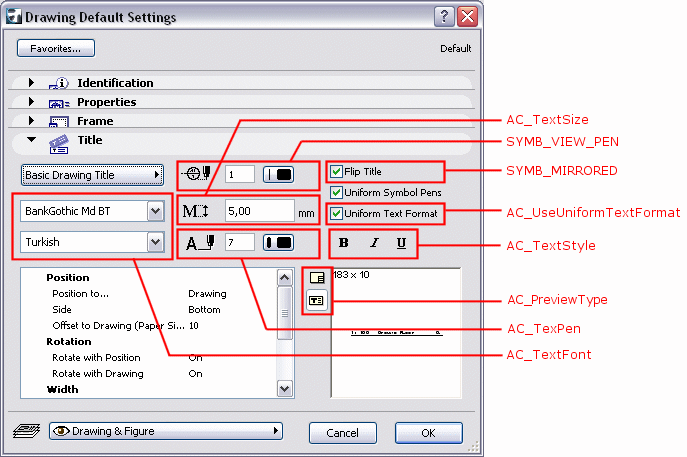This screenshot has height=457, width=687.
Task: Select the Side parameter row
Action: coord(149,309)
